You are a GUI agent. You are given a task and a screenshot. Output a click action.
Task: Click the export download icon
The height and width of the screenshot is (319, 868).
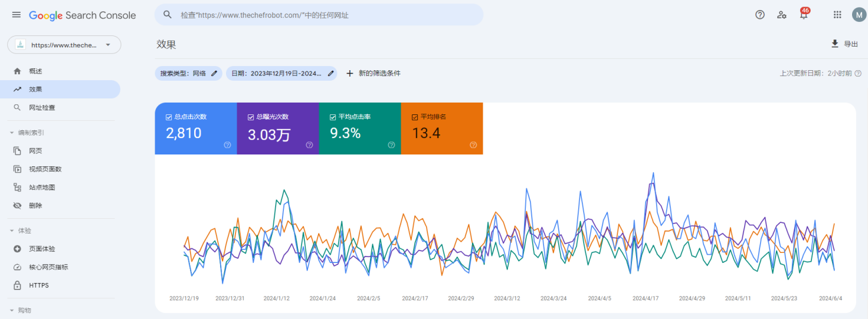pyautogui.click(x=834, y=44)
